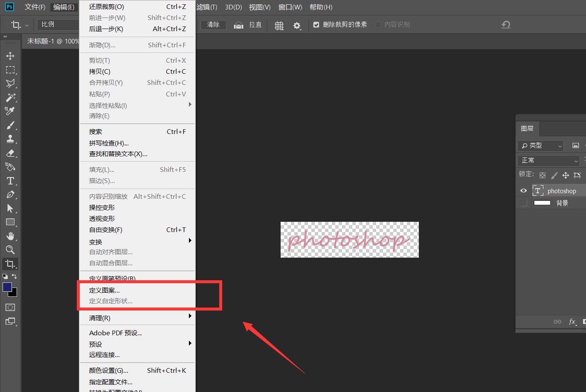Lock transparent pixels icon

pos(542,175)
